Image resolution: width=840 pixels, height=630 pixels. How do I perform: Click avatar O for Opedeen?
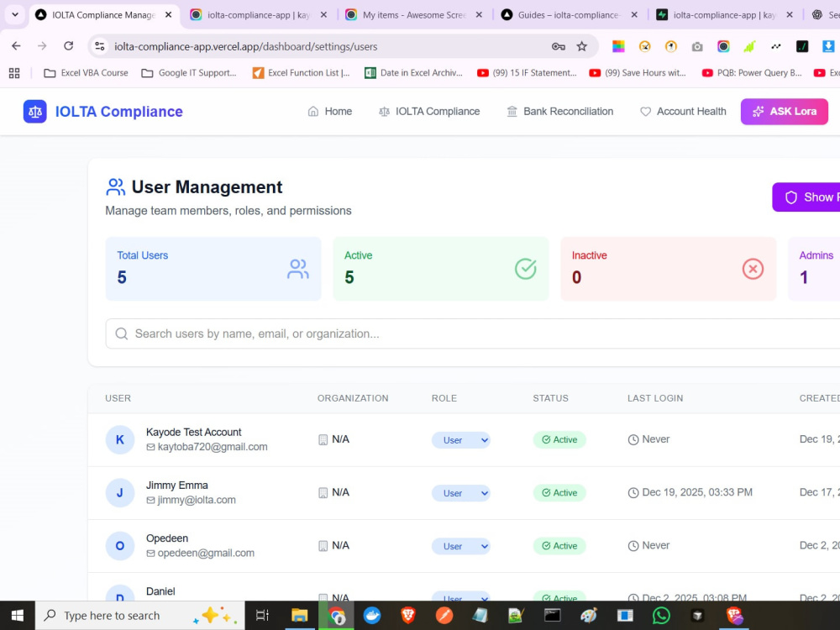120,546
